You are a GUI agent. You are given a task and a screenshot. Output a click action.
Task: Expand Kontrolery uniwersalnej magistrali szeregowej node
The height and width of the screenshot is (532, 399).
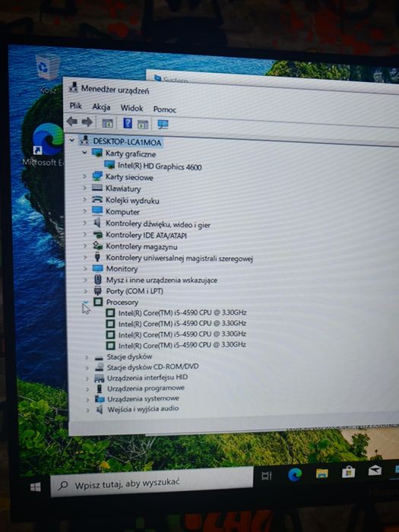[x=85, y=257]
